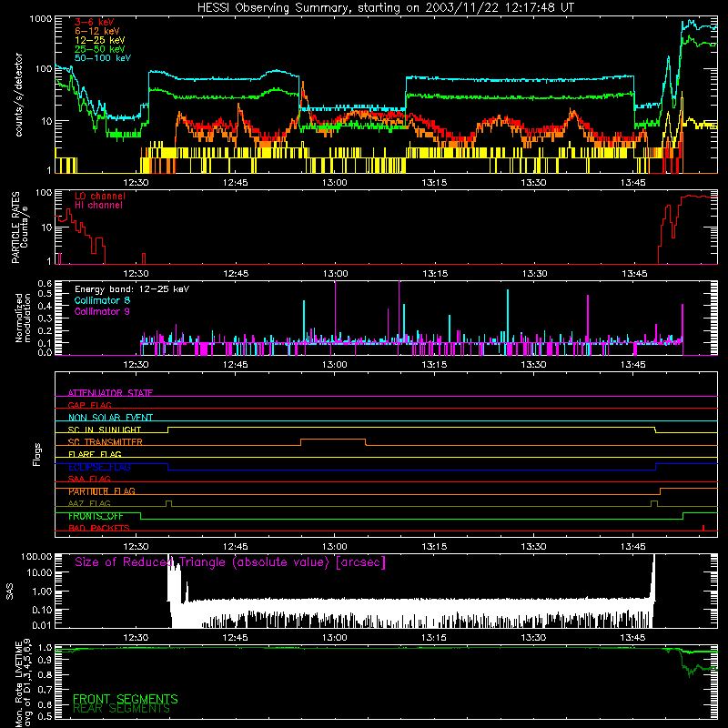This screenshot has width=728, height=728.
Task: Click the 12:45 tick label under SAS panel
Action: pos(236,638)
